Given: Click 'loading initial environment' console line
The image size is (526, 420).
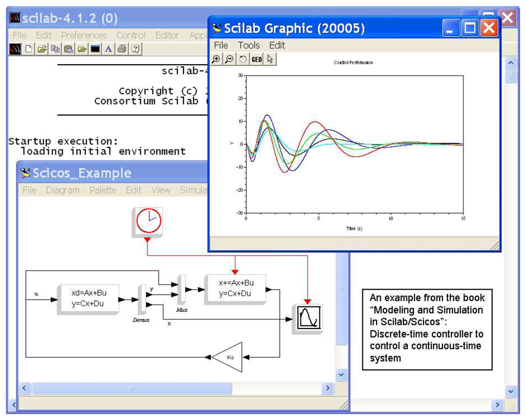Looking at the screenshot, I should (103, 151).
